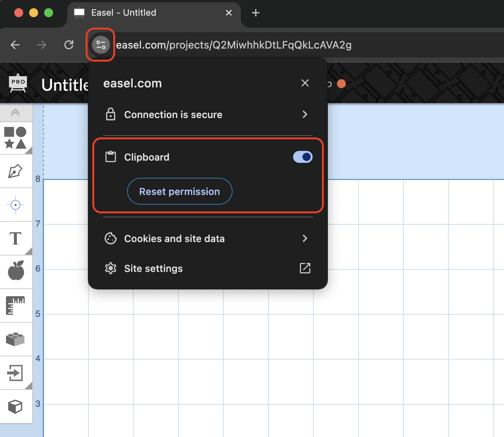504x437 pixels.
Task: Select the Shapes tool in the sidebar
Action: (16, 138)
